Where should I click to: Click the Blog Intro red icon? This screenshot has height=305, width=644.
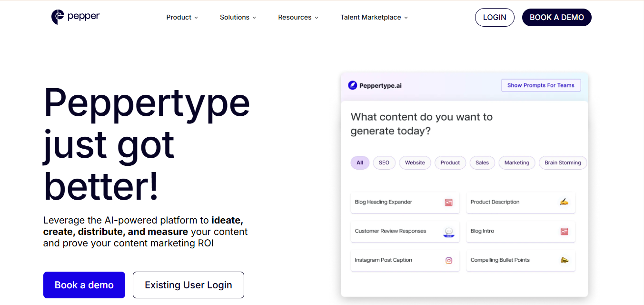(x=564, y=232)
